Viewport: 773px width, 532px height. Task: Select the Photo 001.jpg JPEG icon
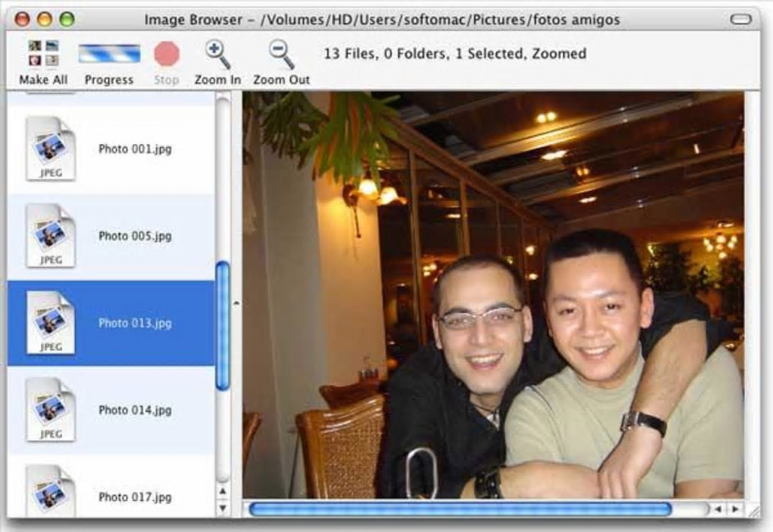coord(50,149)
